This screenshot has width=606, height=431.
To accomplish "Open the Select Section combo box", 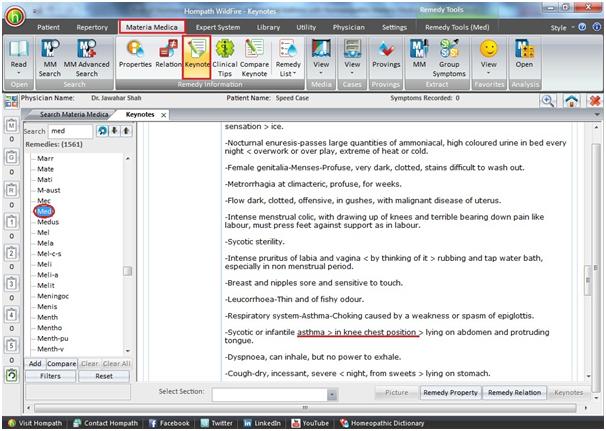I will tap(274, 395).
